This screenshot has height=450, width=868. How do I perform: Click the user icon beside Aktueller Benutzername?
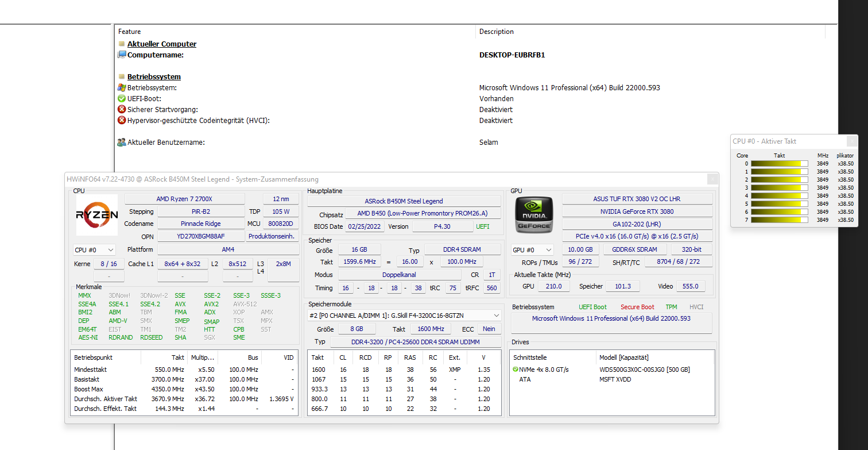122,142
